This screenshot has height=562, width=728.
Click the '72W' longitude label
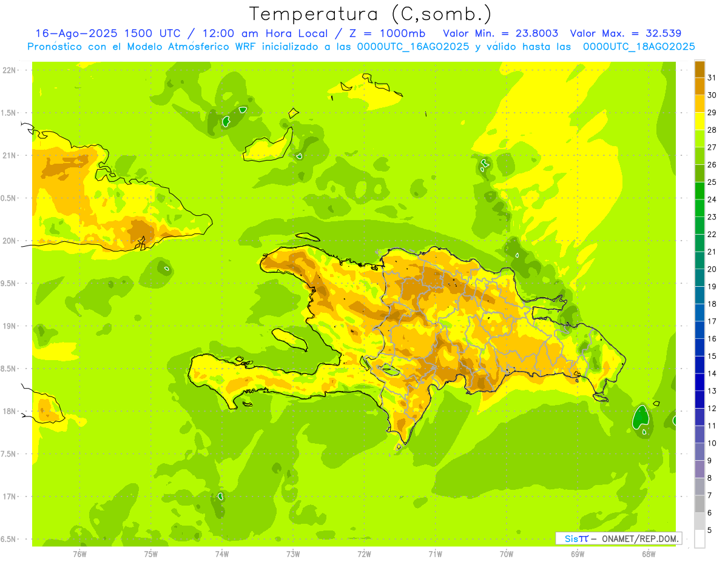[x=364, y=553]
